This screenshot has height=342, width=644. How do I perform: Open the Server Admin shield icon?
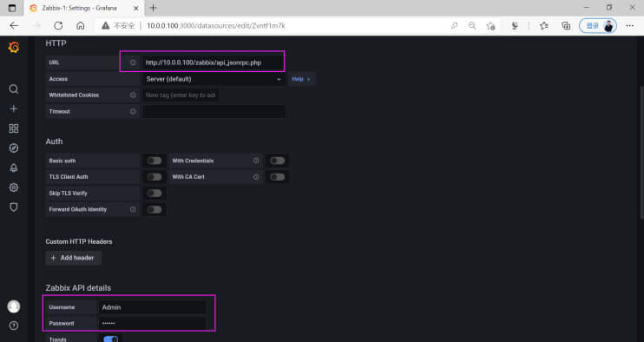(x=14, y=207)
